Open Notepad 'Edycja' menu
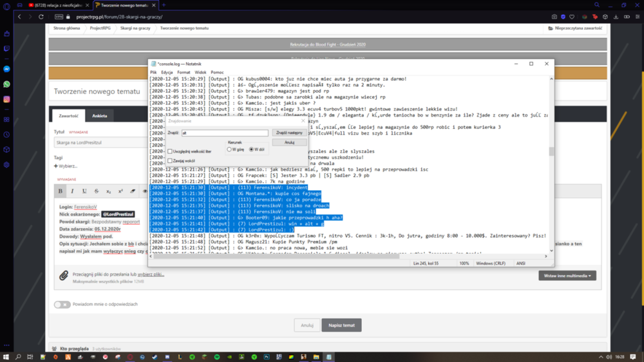The width and height of the screenshot is (644, 362). pos(167,72)
